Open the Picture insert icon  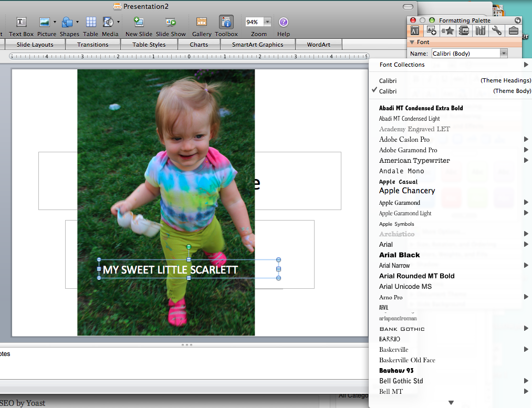tap(45, 22)
